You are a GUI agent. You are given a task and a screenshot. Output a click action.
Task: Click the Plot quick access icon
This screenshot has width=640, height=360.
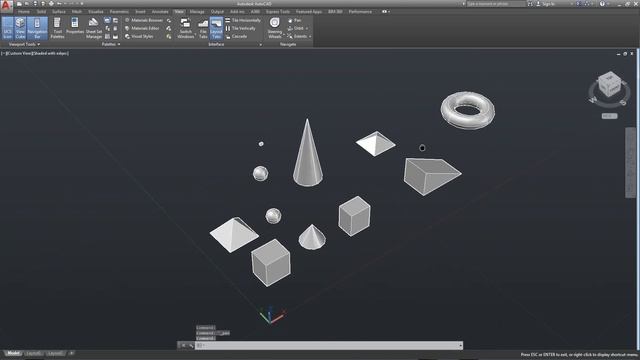(51, 4)
